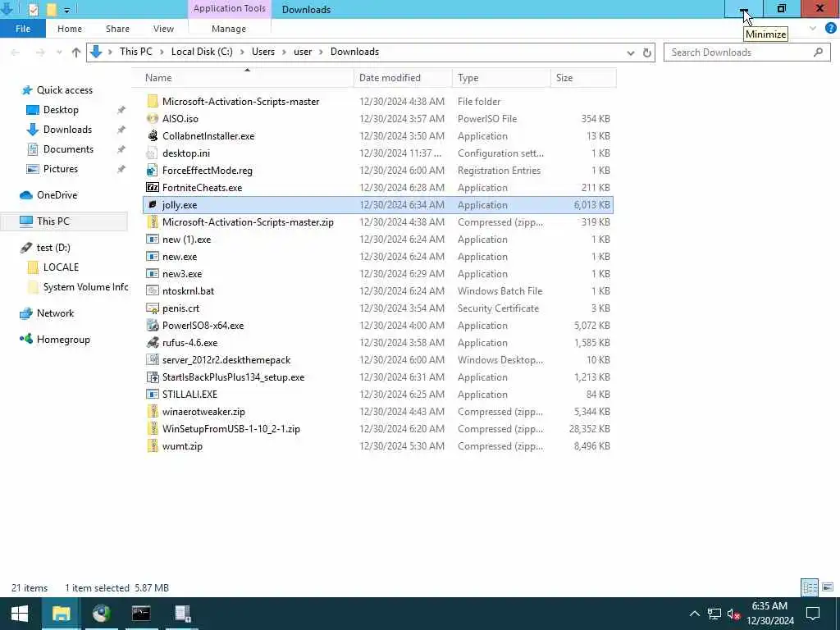Screen dimensions: 840x630
Task: Open the recent locations dropdown arrow
Action: (x=59, y=52)
